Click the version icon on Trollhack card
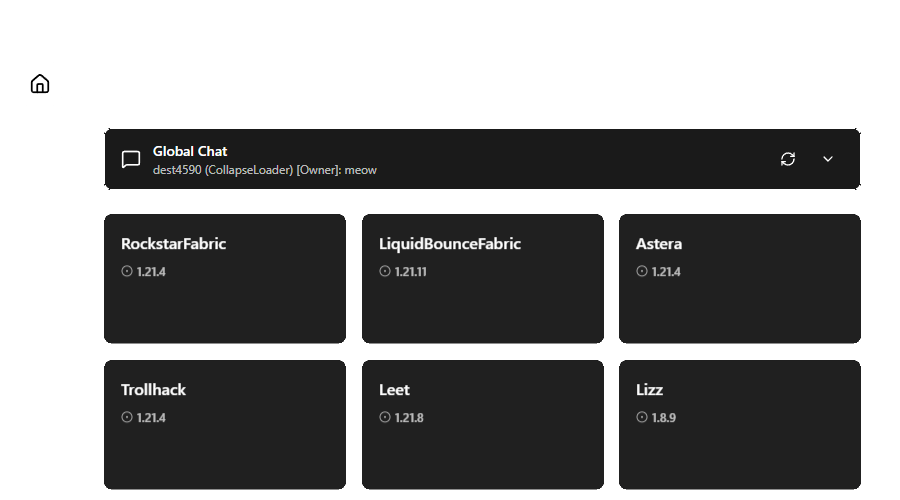This screenshot has width=900, height=500. pyautogui.click(x=127, y=417)
